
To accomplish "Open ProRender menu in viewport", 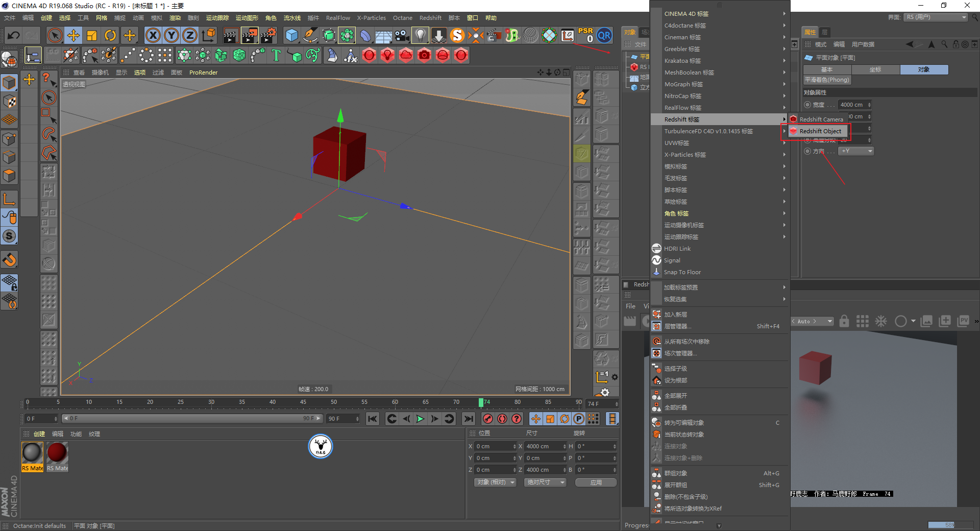I will (203, 73).
